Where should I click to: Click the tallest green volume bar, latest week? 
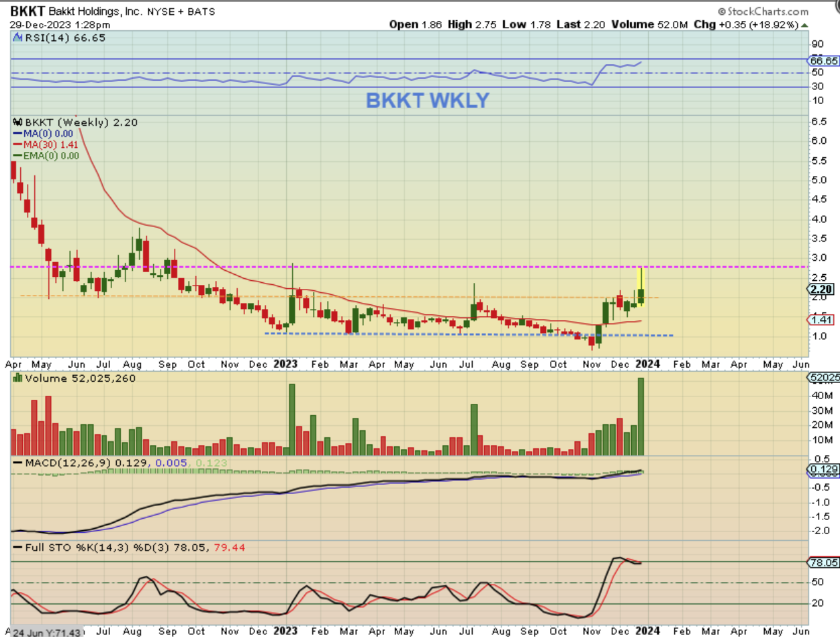tap(641, 417)
